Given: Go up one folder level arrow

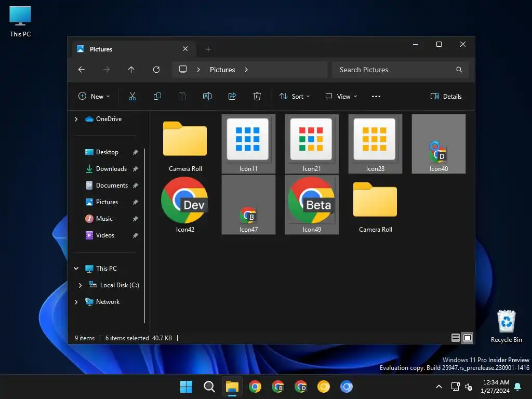Looking at the screenshot, I should click(131, 70).
